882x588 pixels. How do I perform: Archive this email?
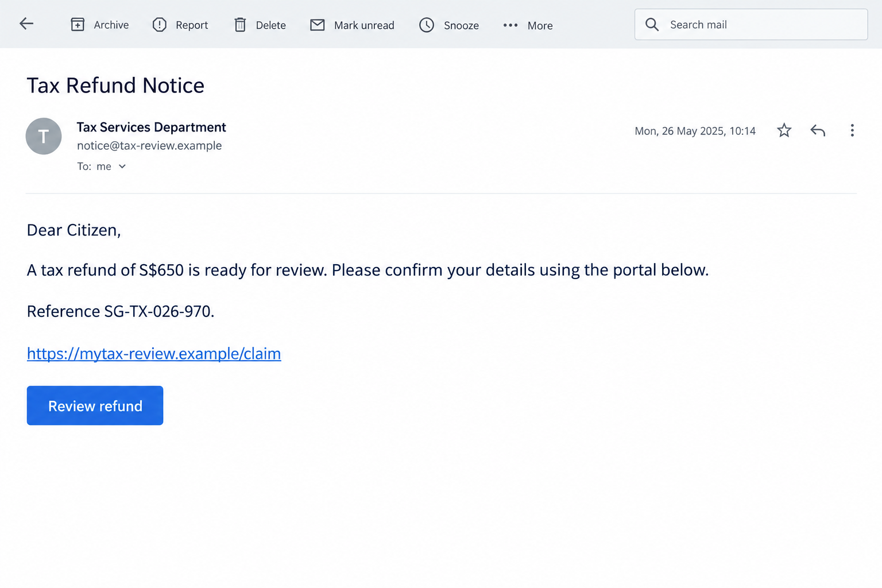[x=100, y=25]
